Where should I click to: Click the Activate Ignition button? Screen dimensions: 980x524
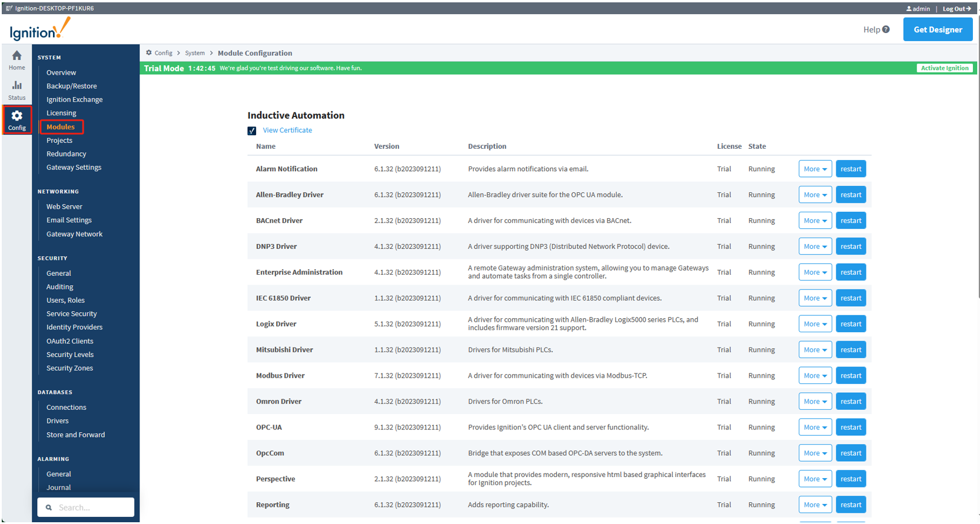point(945,68)
